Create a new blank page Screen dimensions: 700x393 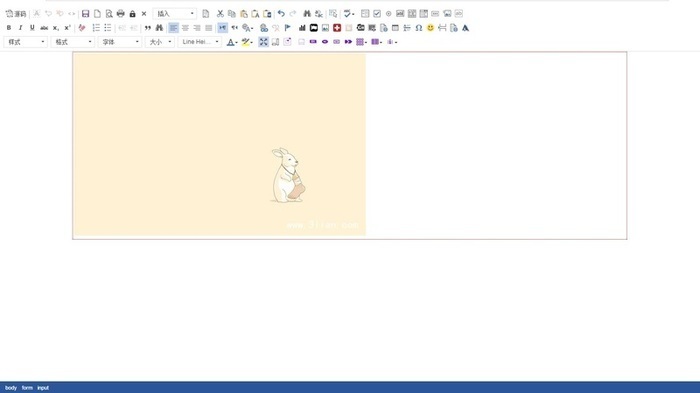click(97, 14)
